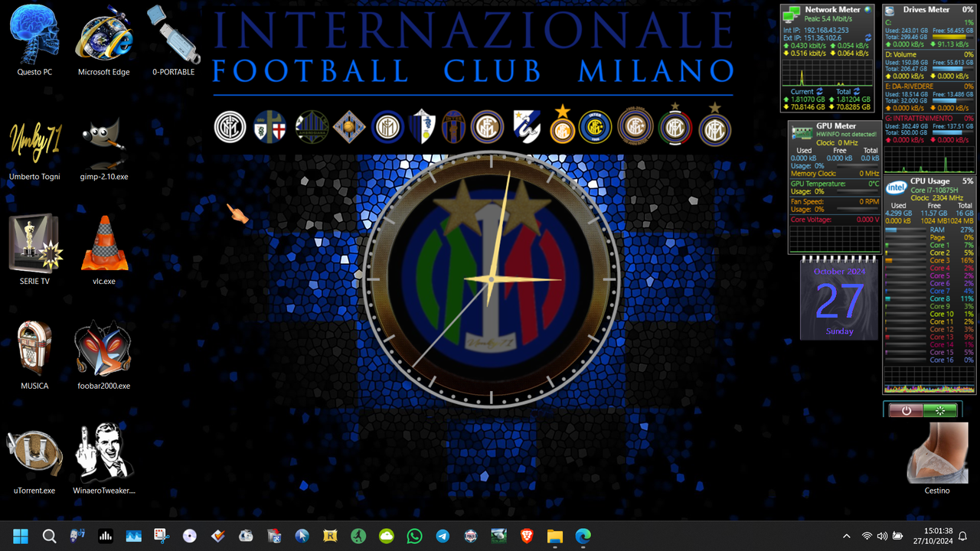Open Windows Search from the taskbar
The width and height of the screenshot is (980, 551).
pos(49,536)
